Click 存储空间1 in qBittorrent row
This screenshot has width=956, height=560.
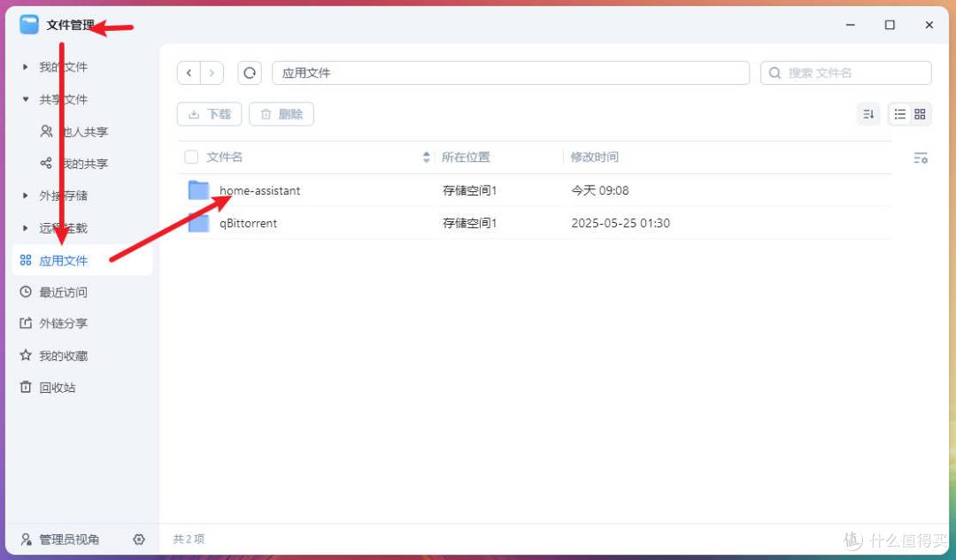click(x=469, y=224)
